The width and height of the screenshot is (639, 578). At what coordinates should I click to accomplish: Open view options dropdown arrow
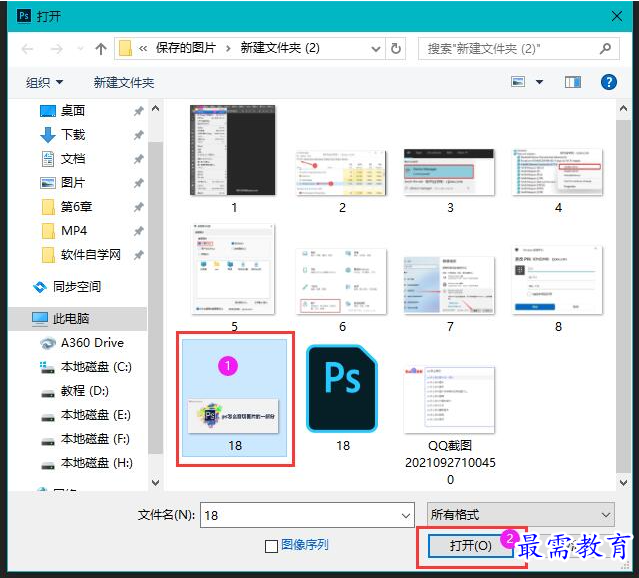point(539,82)
